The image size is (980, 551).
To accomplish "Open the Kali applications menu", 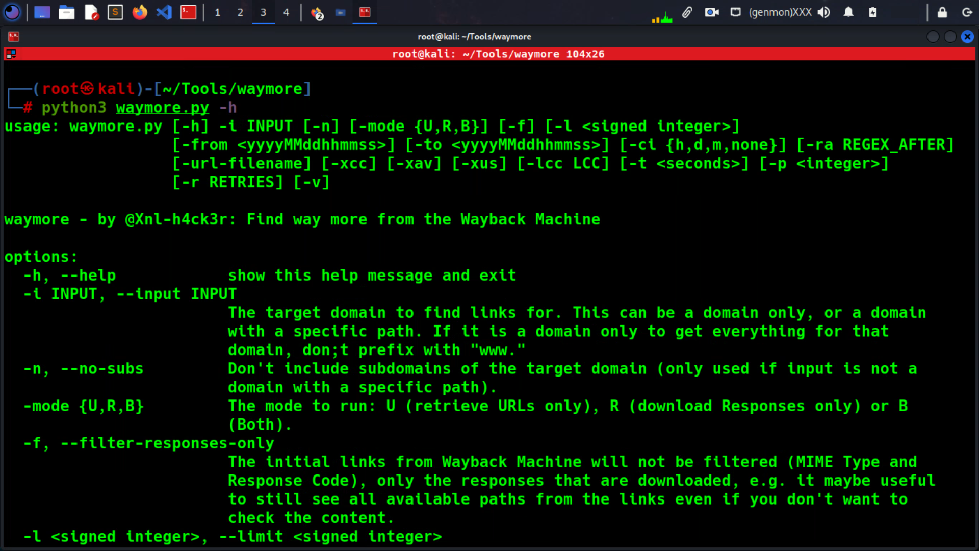I will tap(12, 12).
